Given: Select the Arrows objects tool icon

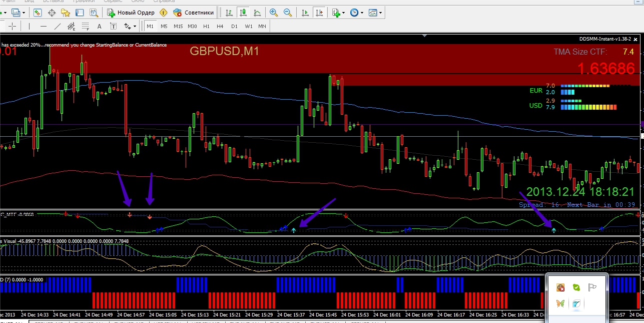Looking at the screenshot, I should (x=128, y=26).
